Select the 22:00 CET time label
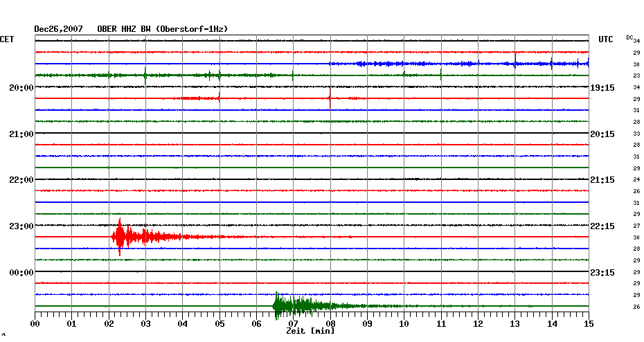 (x=21, y=180)
